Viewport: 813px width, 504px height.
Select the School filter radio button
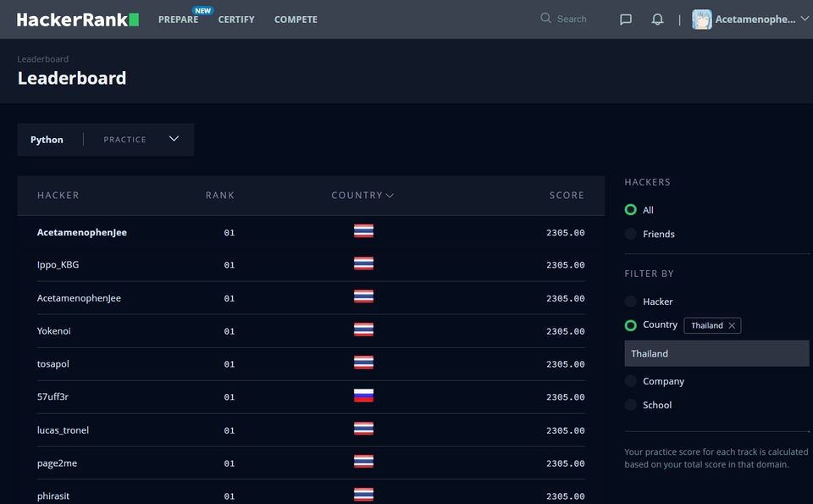point(630,405)
